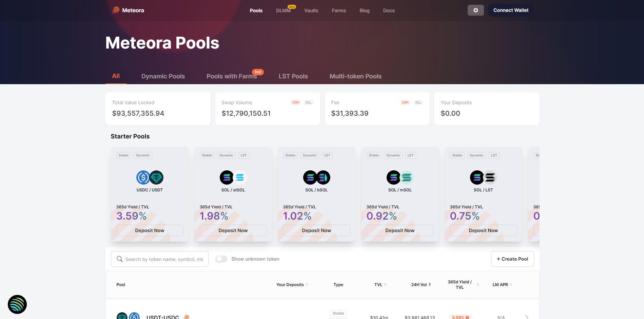
Task: Open the settings gear in the top bar
Action: (475, 10)
